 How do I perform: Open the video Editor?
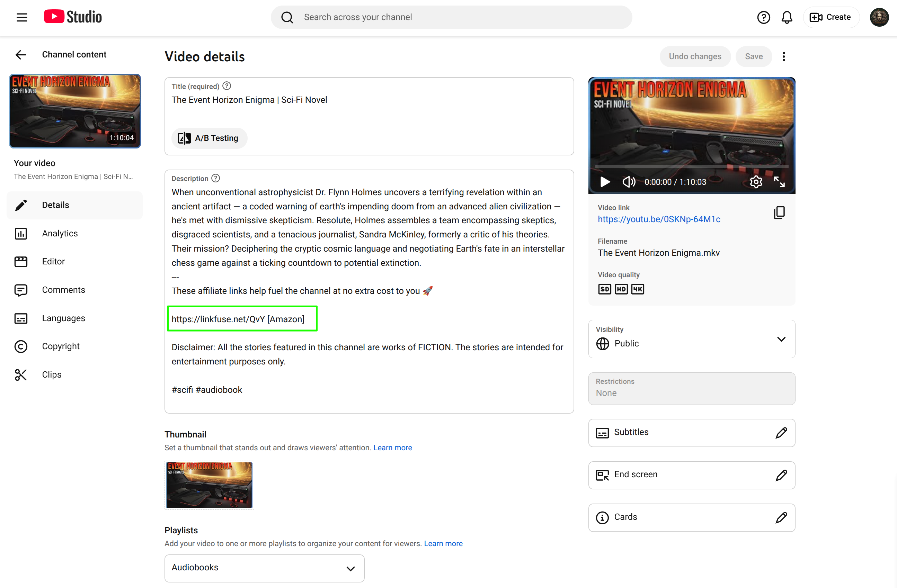click(53, 261)
